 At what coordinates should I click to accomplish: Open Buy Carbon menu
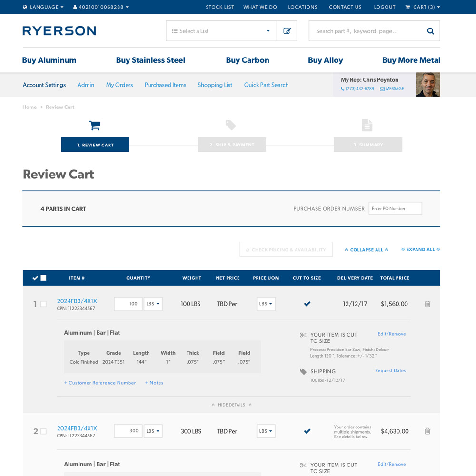click(248, 60)
